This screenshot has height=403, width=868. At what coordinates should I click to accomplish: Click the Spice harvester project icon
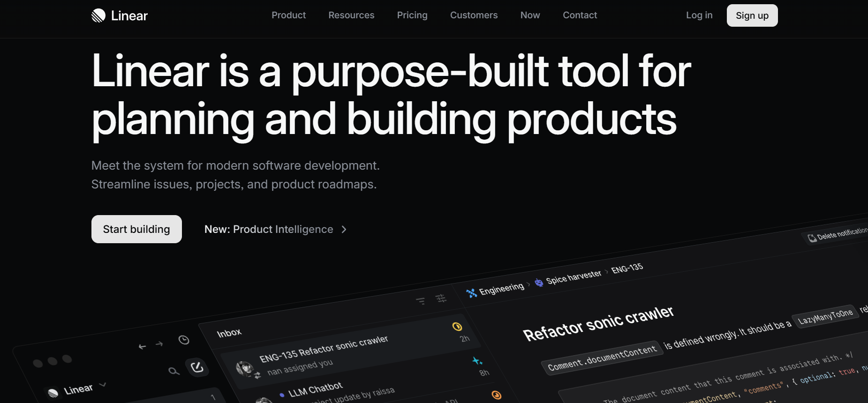point(539,282)
